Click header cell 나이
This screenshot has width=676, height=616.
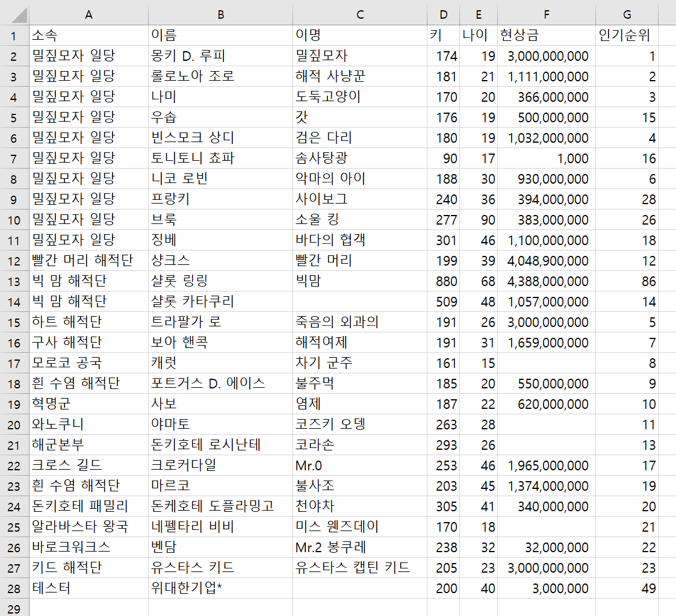pos(479,36)
